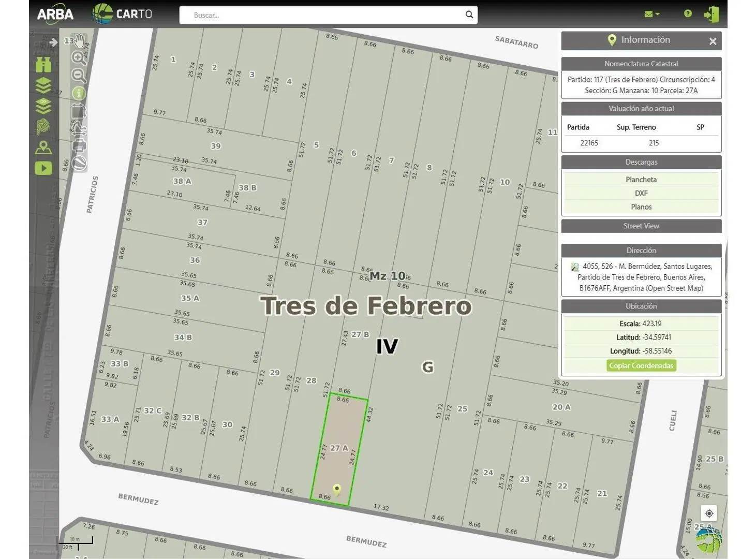
Task: Click the Ubicación section header
Action: 641,306
